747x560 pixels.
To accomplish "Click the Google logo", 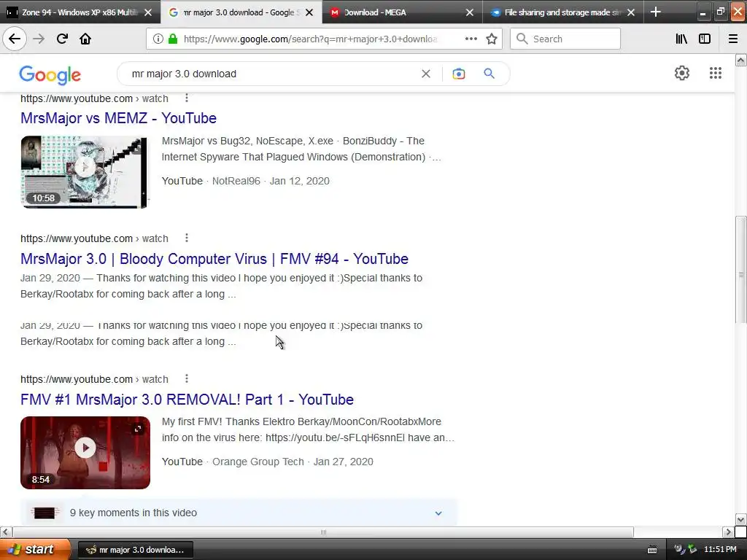I will click(50, 75).
